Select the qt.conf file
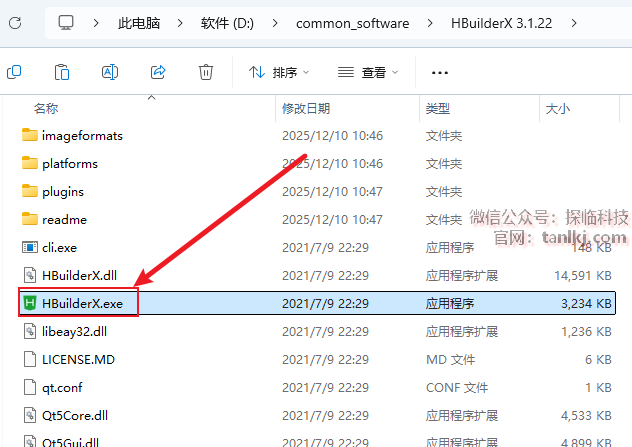632x447 pixels. pos(62,388)
